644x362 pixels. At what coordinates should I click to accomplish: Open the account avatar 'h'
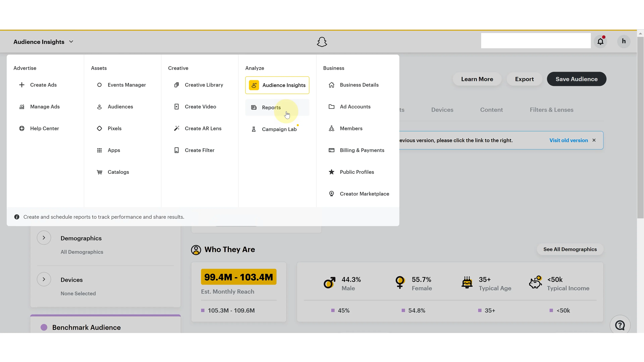[624, 41]
